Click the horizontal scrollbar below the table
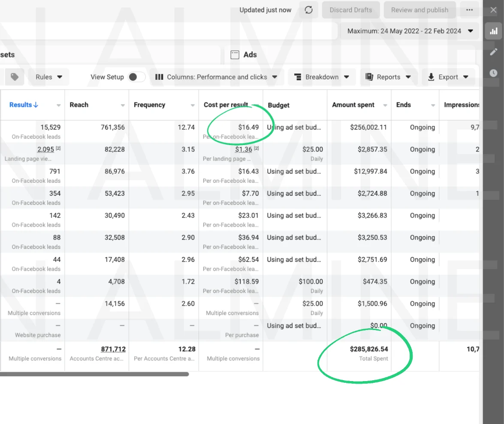The width and height of the screenshot is (504, 424). (94, 374)
